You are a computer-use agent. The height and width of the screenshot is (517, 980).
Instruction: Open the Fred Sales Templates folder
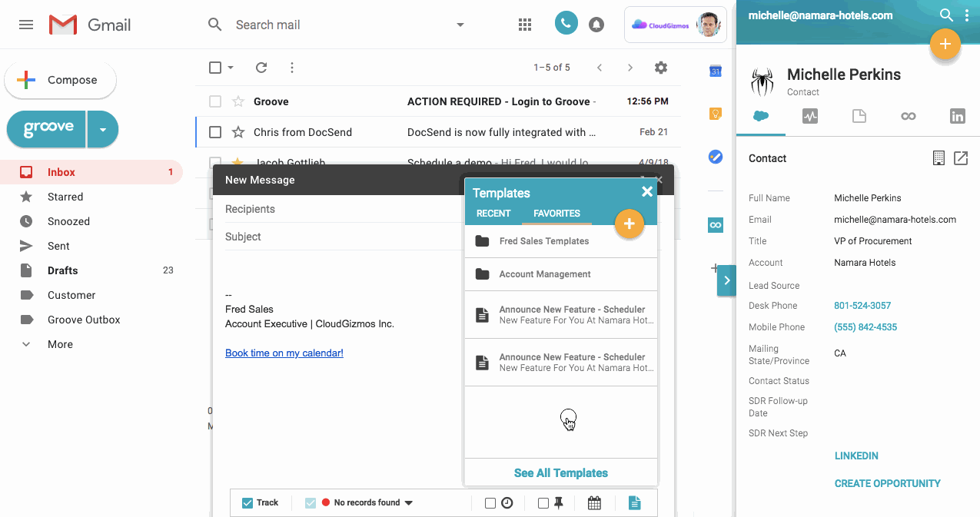[x=561, y=241]
